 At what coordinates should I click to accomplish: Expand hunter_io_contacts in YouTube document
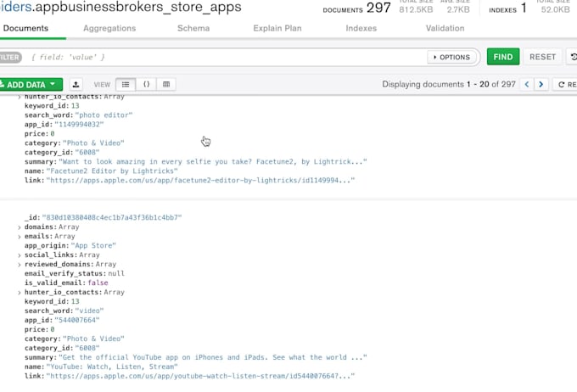coord(20,293)
